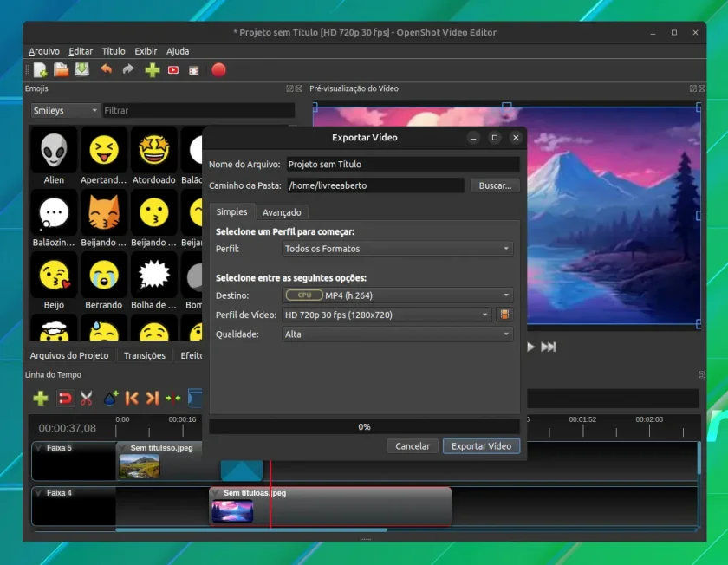
Task: Click the Nome do Arquivo text field
Action: coord(403,165)
